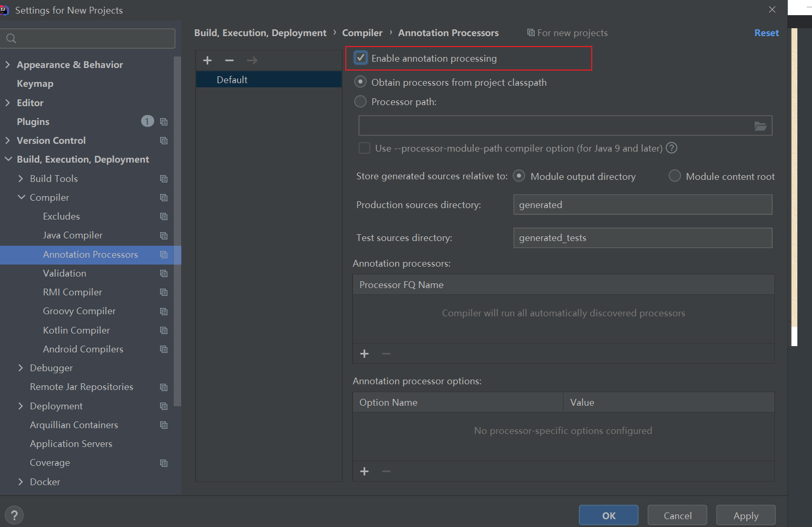812x527 pixels.
Task: Open the Plugins settings page
Action: pyautogui.click(x=33, y=121)
